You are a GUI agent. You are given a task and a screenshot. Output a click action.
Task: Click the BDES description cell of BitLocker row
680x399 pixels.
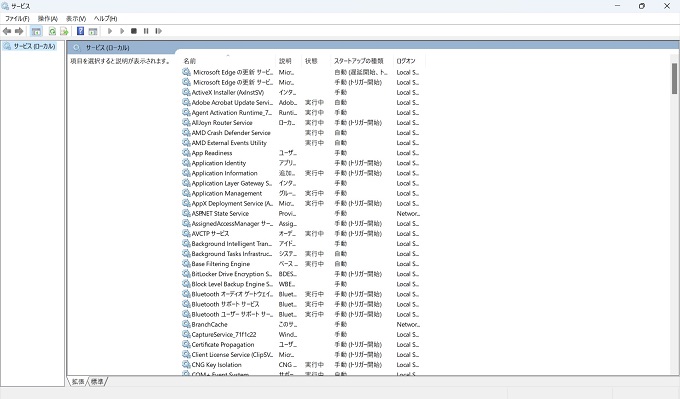(288, 274)
